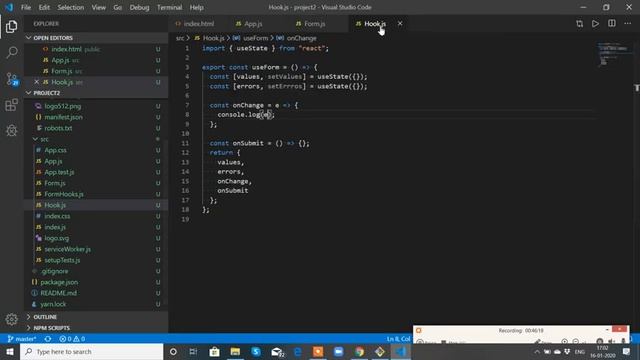
Task: Click the Open Changes icon in editor toolbar
Action: pyautogui.click(x=580, y=24)
